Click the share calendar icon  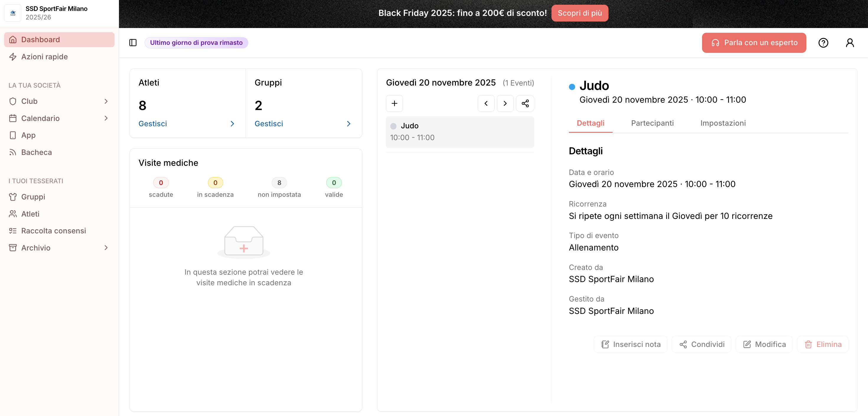[x=525, y=104]
